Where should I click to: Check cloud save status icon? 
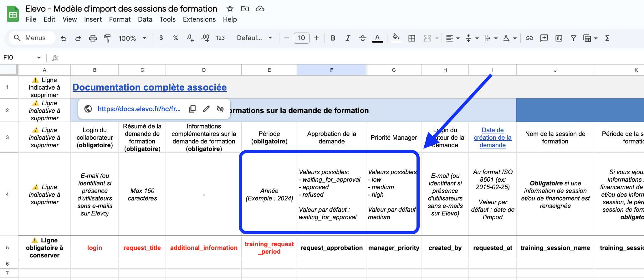260,9
